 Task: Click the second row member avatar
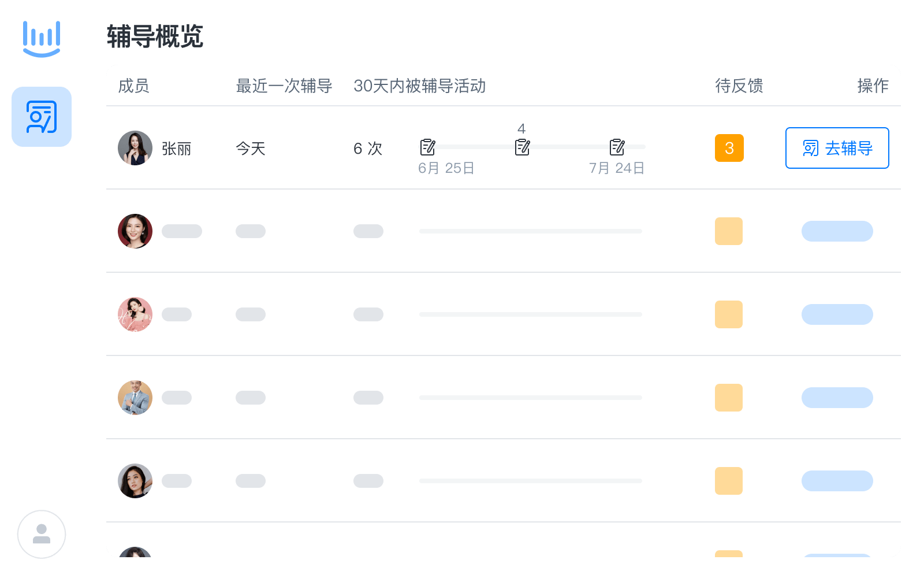[135, 231]
